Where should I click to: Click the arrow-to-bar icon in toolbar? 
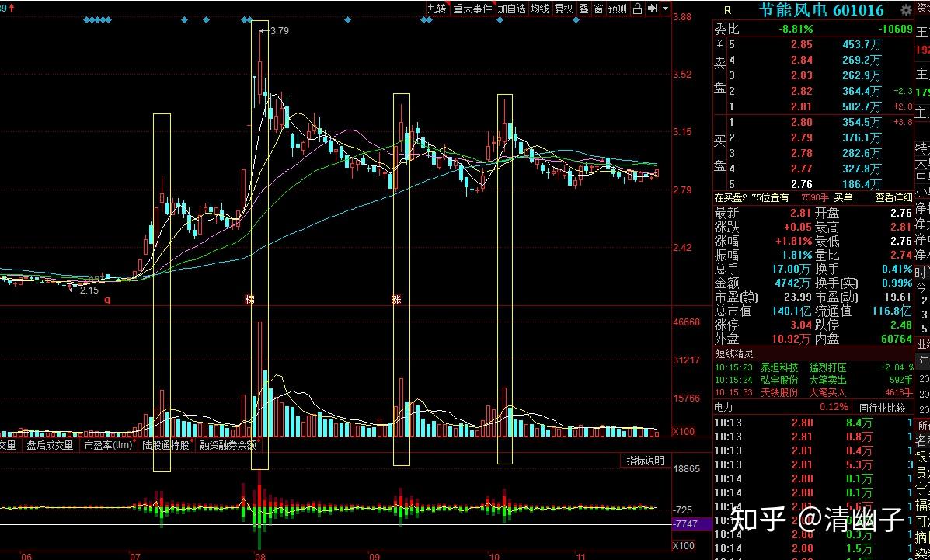653,9
